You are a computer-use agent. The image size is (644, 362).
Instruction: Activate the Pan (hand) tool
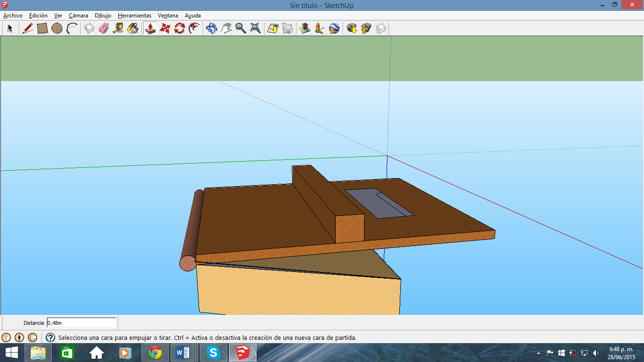pyautogui.click(x=225, y=28)
